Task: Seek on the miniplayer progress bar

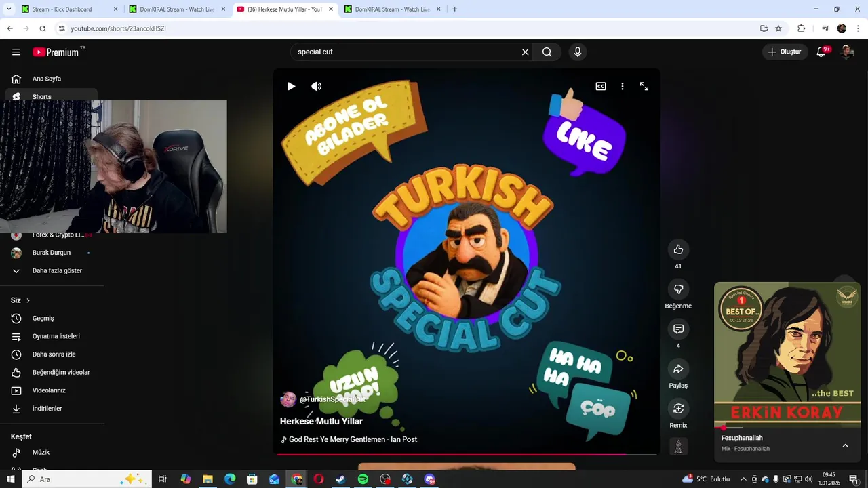Action: click(787, 428)
